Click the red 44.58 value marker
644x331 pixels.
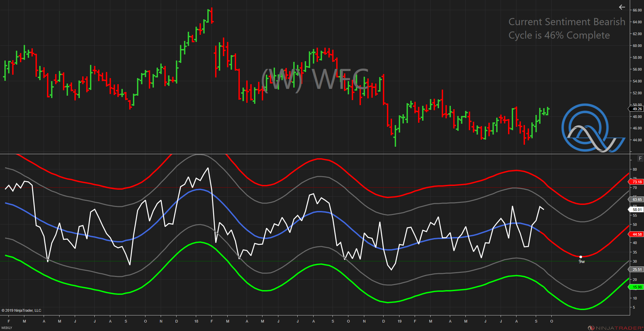[x=637, y=234]
